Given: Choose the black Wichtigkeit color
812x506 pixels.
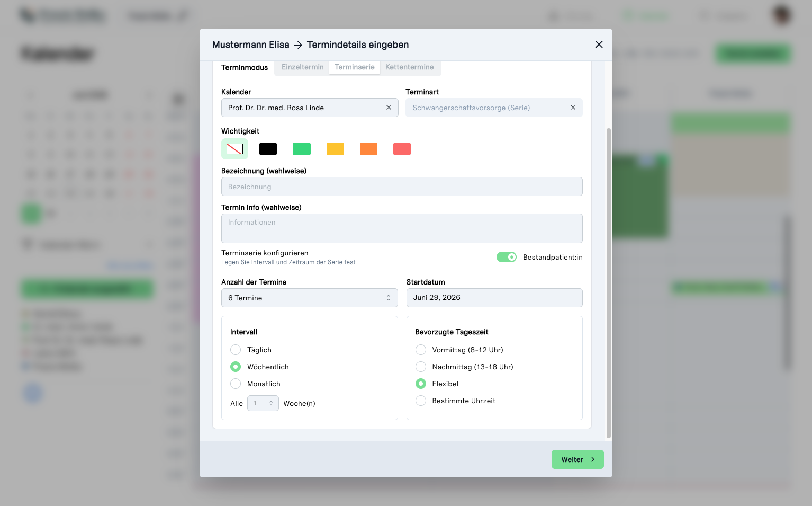Looking at the screenshot, I should point(268,149).
